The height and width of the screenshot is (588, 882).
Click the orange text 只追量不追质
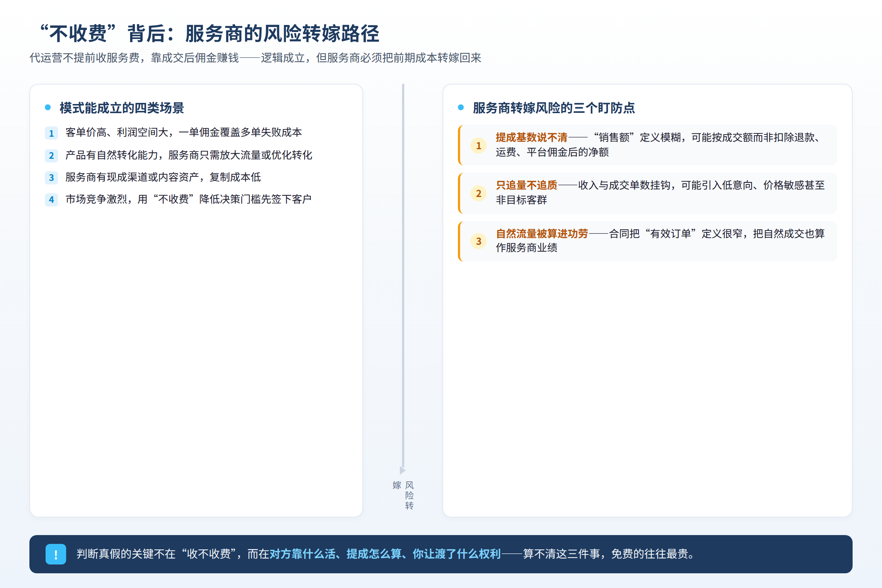pyautogui.click(x=527, y=185)
